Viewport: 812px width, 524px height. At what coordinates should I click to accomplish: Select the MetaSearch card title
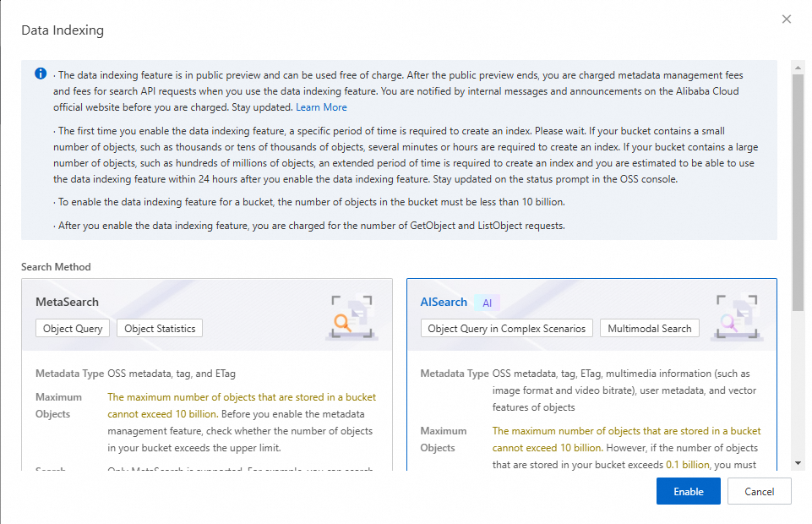67,302
